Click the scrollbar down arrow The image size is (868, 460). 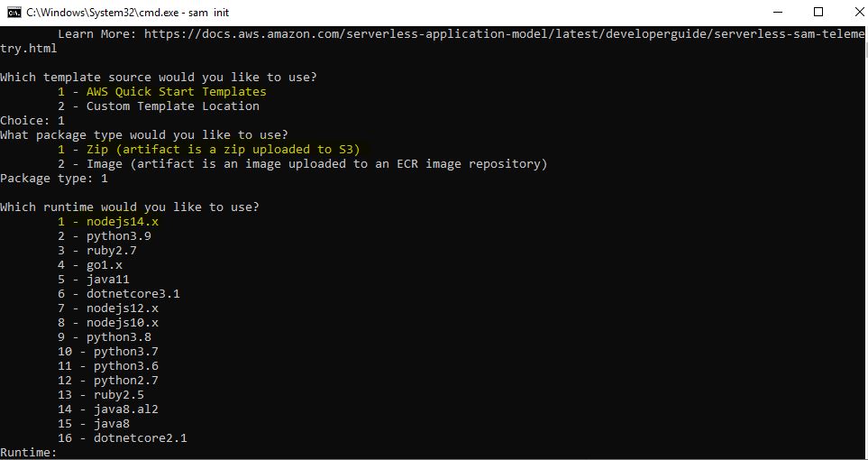pyautogui.click(x=860, y=452)
